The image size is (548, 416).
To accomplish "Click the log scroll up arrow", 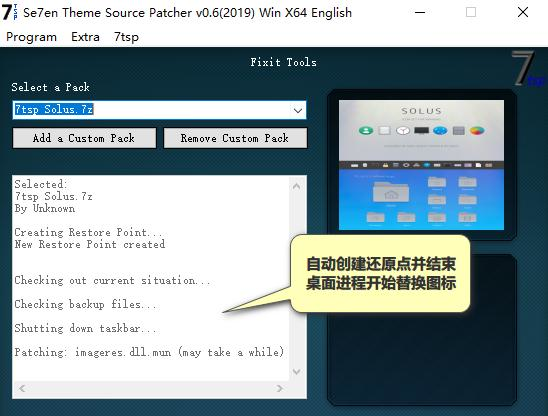I will click(296, 186).
